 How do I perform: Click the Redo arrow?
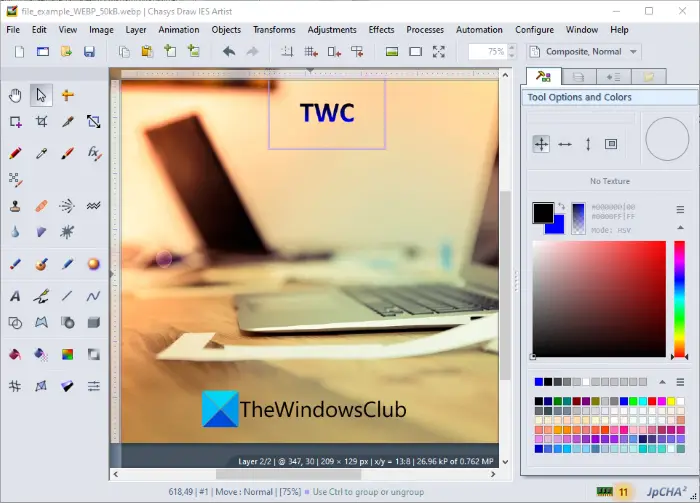point(252,52)
